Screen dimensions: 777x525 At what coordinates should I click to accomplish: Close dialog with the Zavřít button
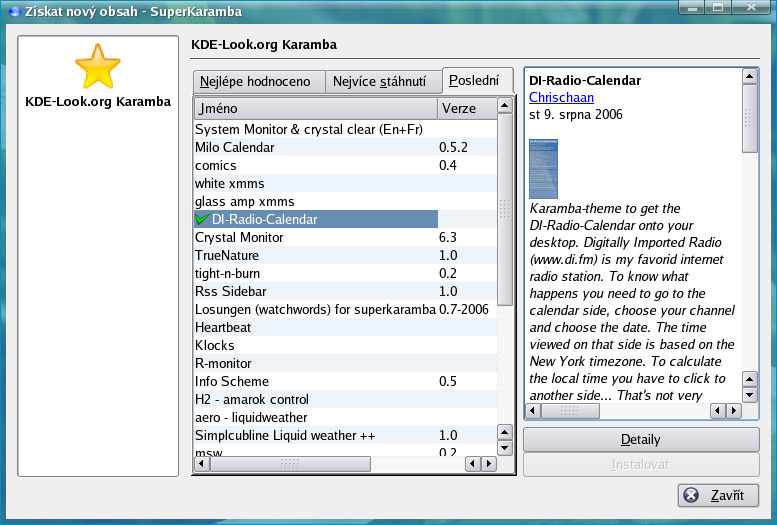pyautogui.click(x=718, y=495)
